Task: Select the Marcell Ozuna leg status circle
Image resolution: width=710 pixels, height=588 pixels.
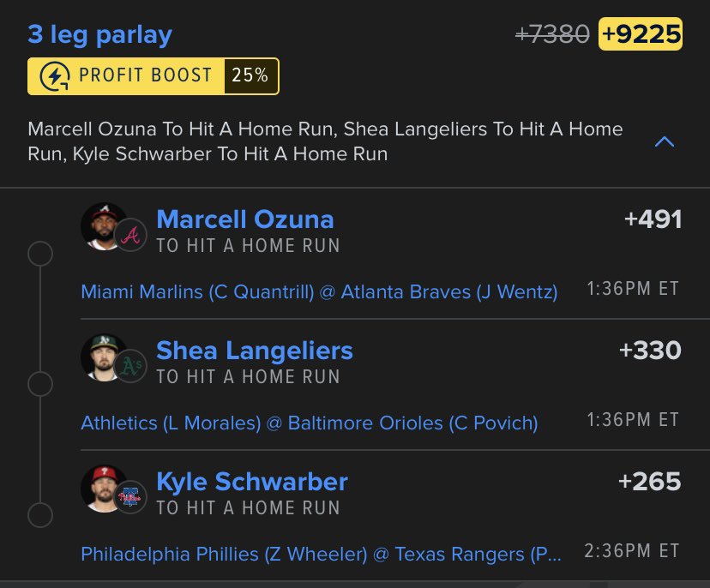Action: tap(40, 254)
